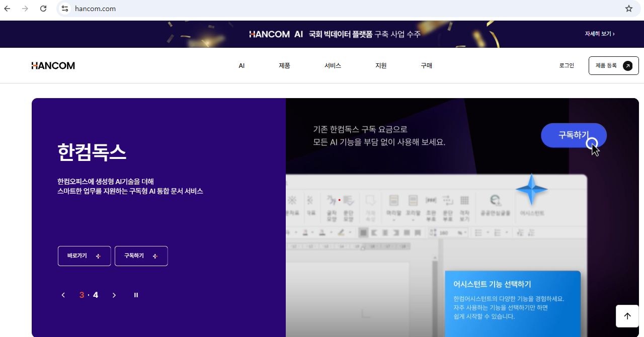Show the next slide with the right chevron
This screenshot has width=644, height=337.
(x=114, y=295)
